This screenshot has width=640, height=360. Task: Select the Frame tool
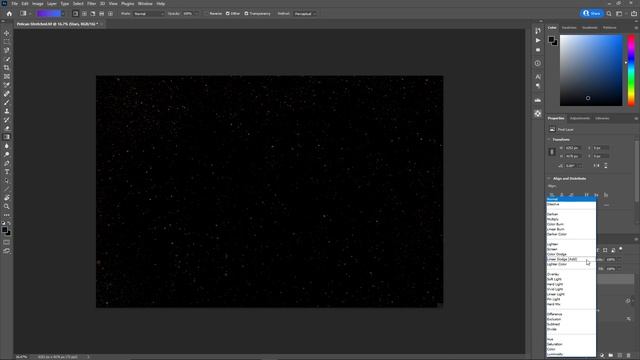click(7, 76)
